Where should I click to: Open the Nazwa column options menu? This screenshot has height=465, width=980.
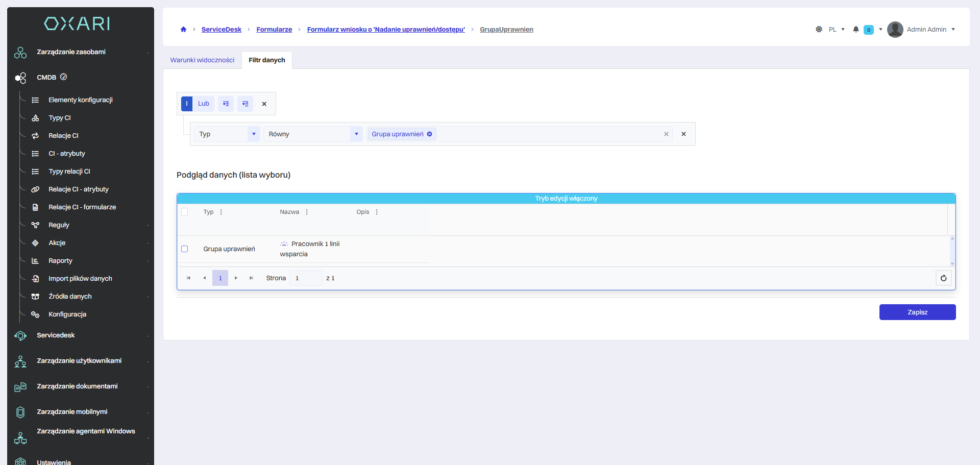tap(307, 212)
